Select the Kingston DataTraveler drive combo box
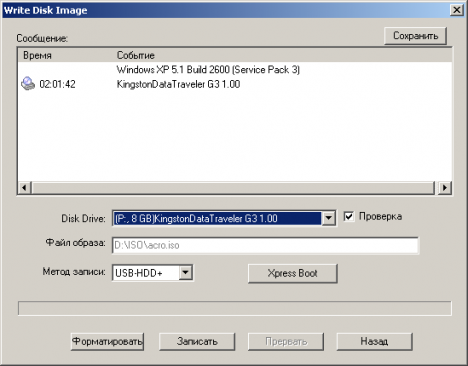 click(224, 219)
